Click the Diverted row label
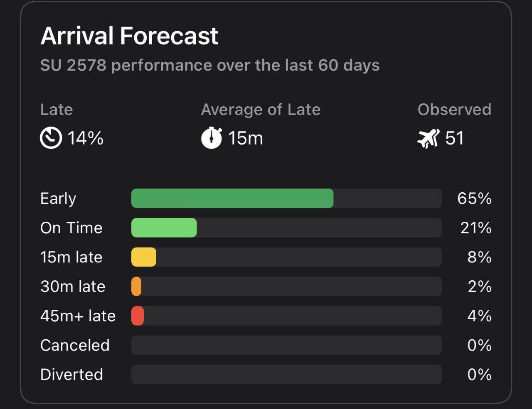 71,375
